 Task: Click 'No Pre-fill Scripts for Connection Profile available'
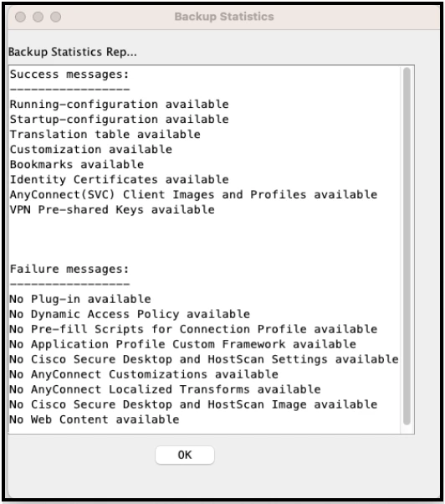point(193,330)
